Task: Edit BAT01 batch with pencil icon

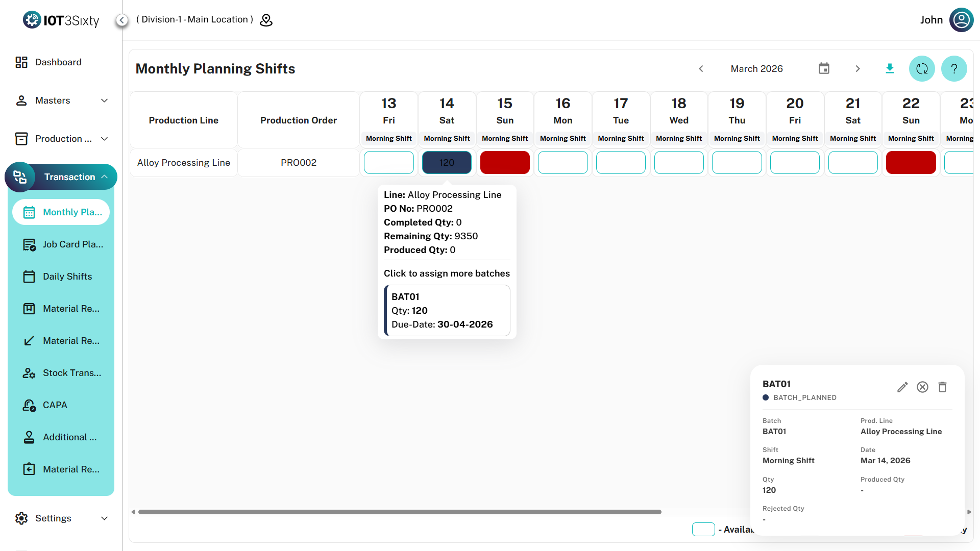Action: coord(902,387)
